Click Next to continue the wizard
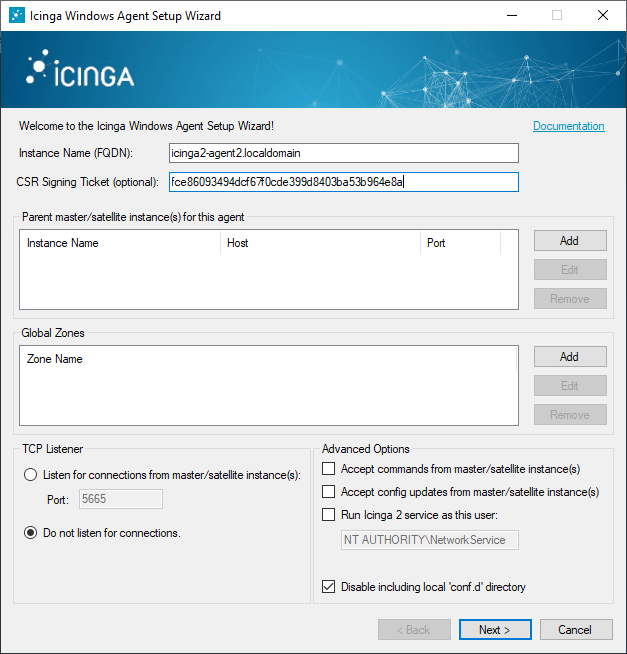 (x=495, y=630)
